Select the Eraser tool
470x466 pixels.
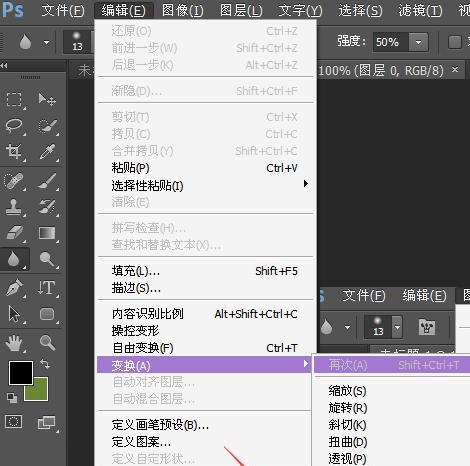coord(14,233)
